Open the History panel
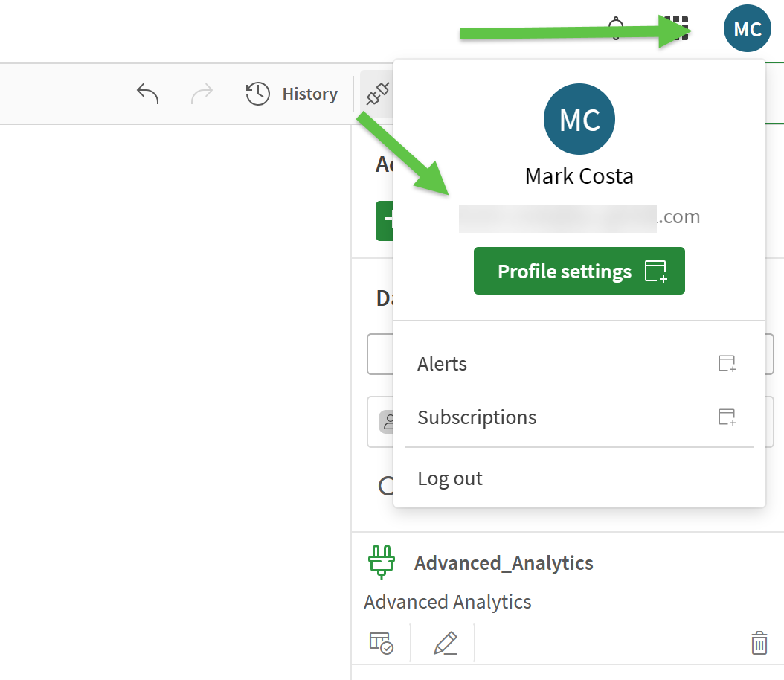784x680 pixels. click(x=292, y=94)
